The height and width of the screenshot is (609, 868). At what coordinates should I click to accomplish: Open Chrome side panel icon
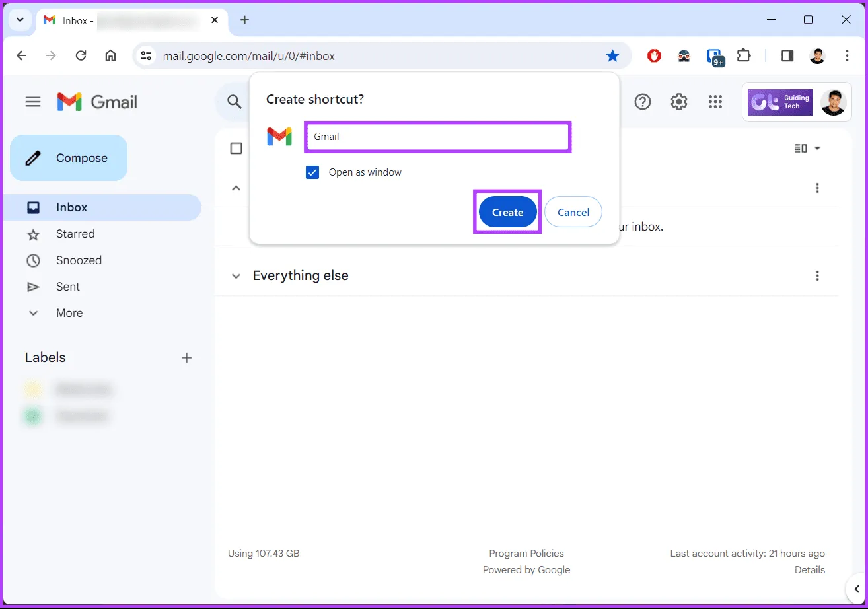coord(787,56)
